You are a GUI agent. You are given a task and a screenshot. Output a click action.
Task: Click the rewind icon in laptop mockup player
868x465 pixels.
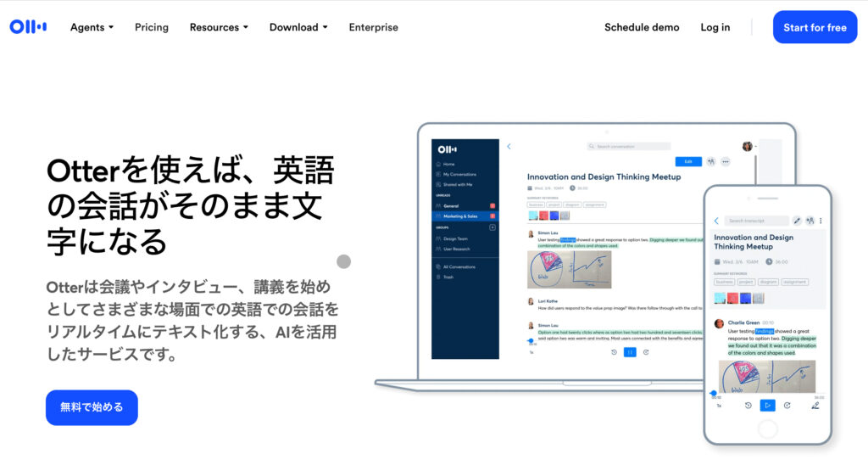614,352
